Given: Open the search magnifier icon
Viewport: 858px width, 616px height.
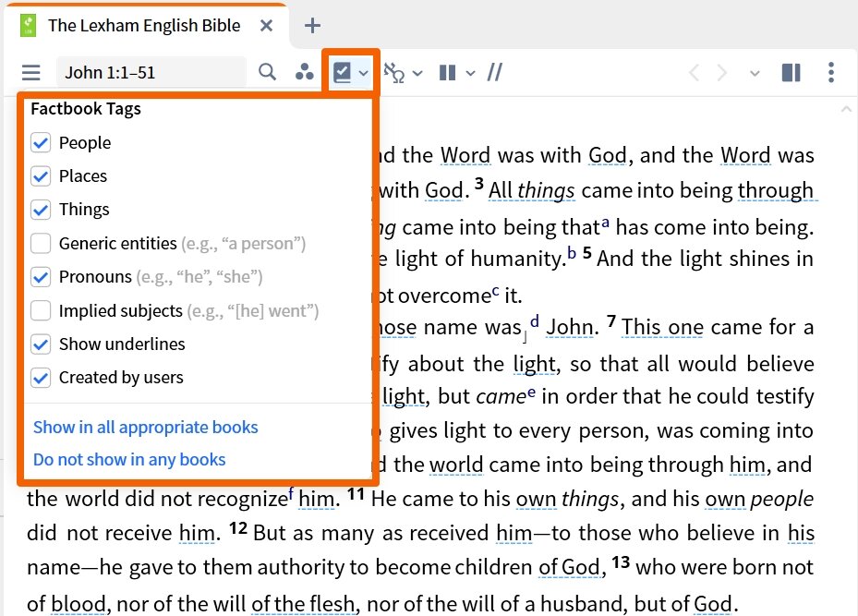Looking at the screenshot, I should point(267,72).
